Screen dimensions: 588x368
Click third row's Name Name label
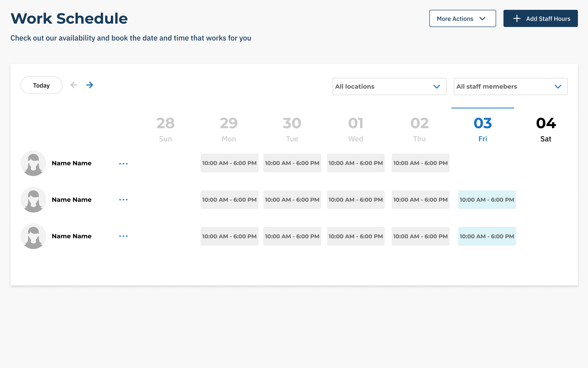click(x=72, y=236)
